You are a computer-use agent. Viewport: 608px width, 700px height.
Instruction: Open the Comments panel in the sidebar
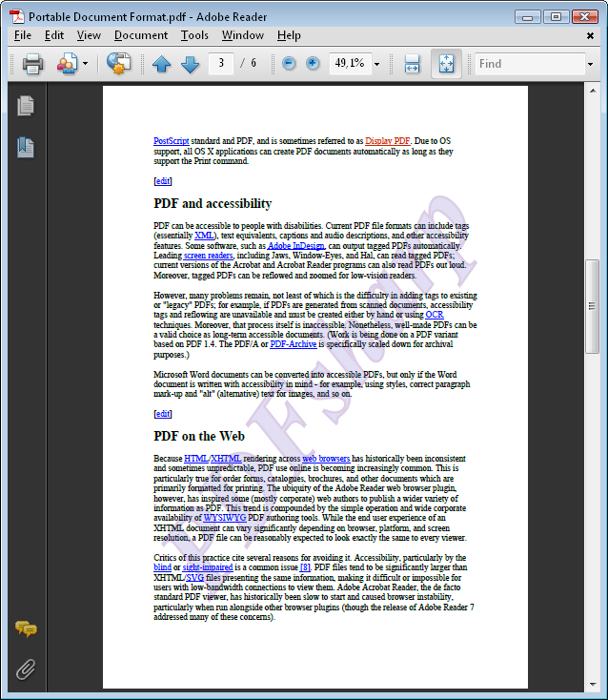(x=26, y=629)
